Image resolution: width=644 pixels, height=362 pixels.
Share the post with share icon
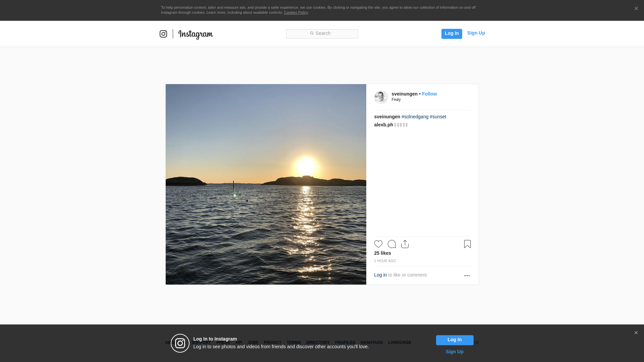click(x=405, y=244)
